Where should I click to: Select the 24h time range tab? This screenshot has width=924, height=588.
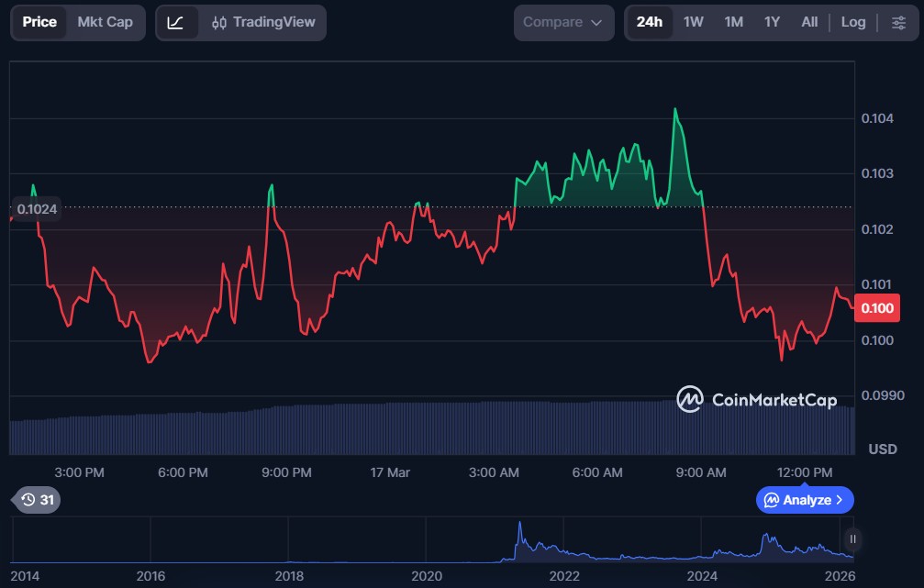[649, 22]
